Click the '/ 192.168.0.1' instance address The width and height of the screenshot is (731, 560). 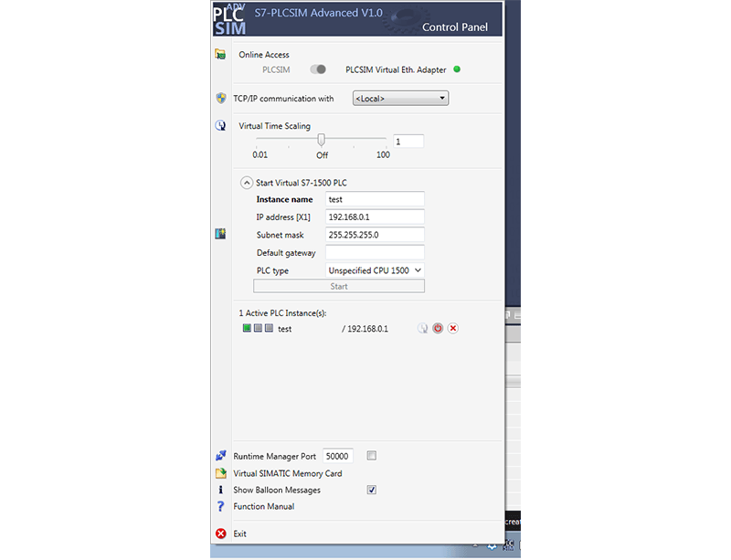pos(365,329)
